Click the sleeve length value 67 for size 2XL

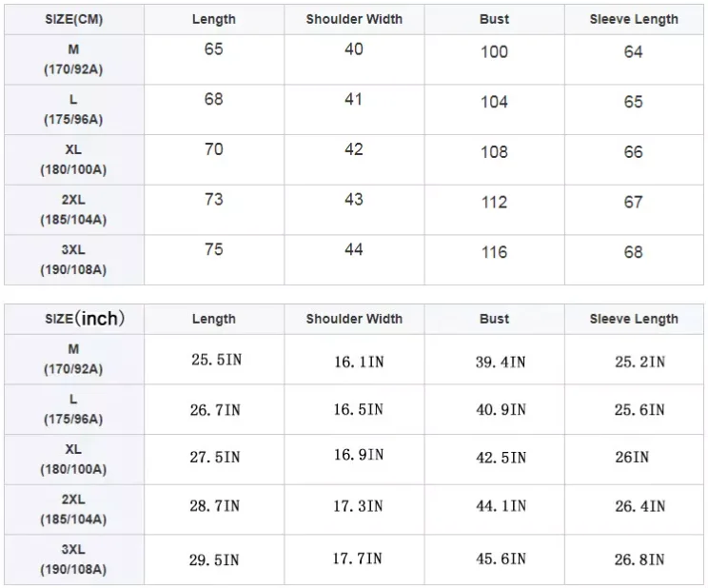[x=634, y=202]
